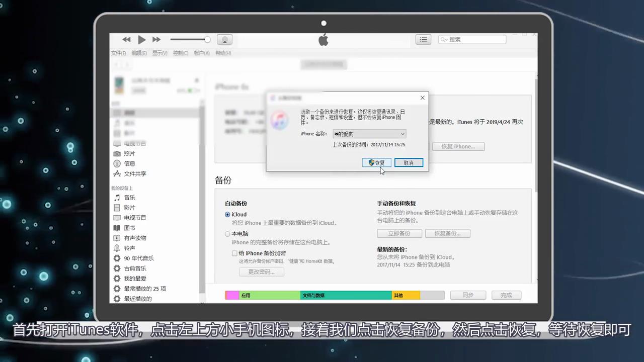Screen dimensions: 644x362
Task: Click 取消 to cancel the dialog
Action: (x=409, y=162)
